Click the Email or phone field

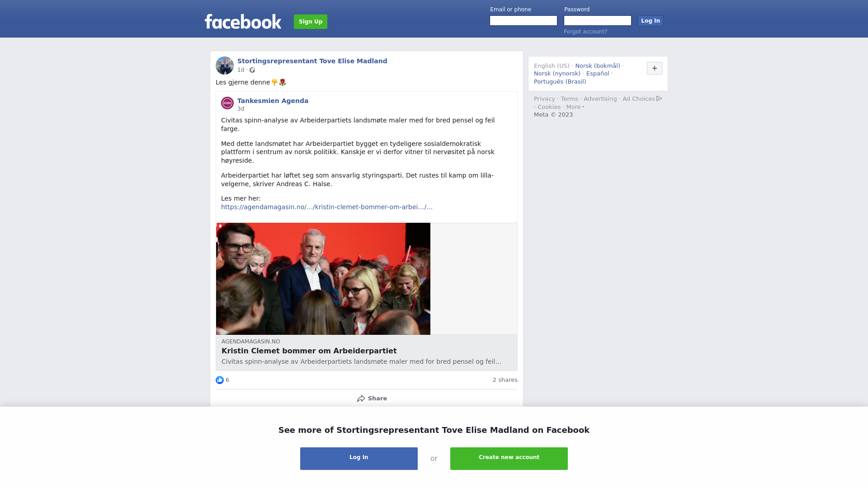tap(524, 21)
